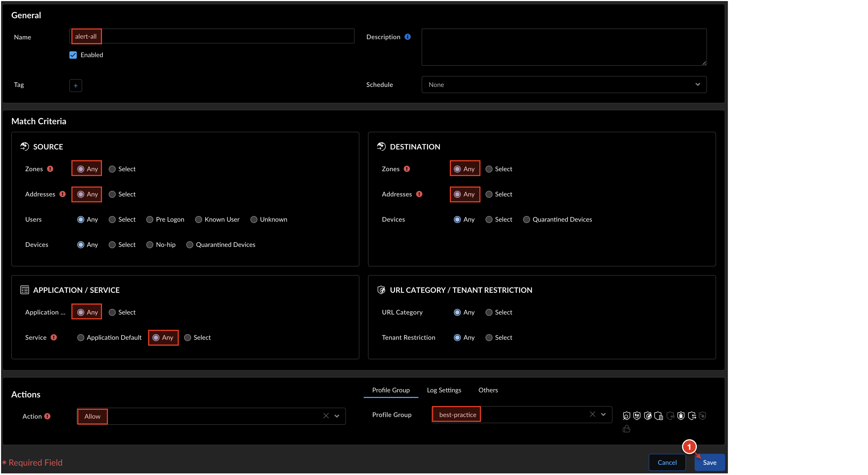868x475 pixels.
Task: Expand the Action dropdown arrow
Action: [337, 416]
